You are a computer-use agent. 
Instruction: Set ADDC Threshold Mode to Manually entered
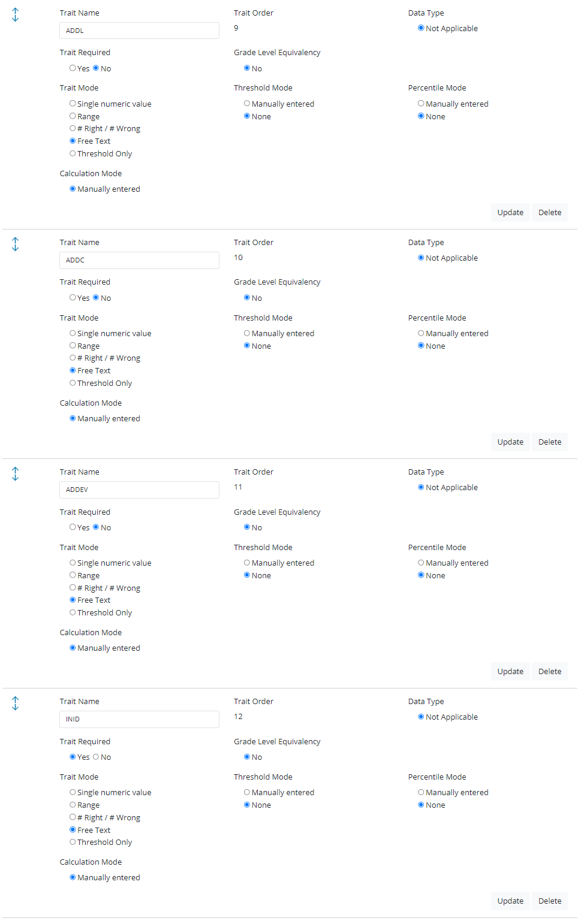247,333
